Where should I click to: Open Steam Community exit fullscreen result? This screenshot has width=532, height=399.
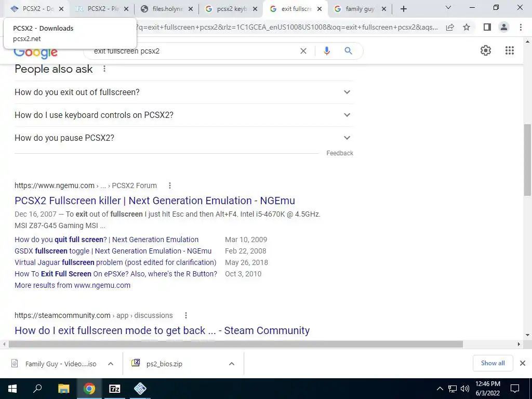[x=162, y=330]
